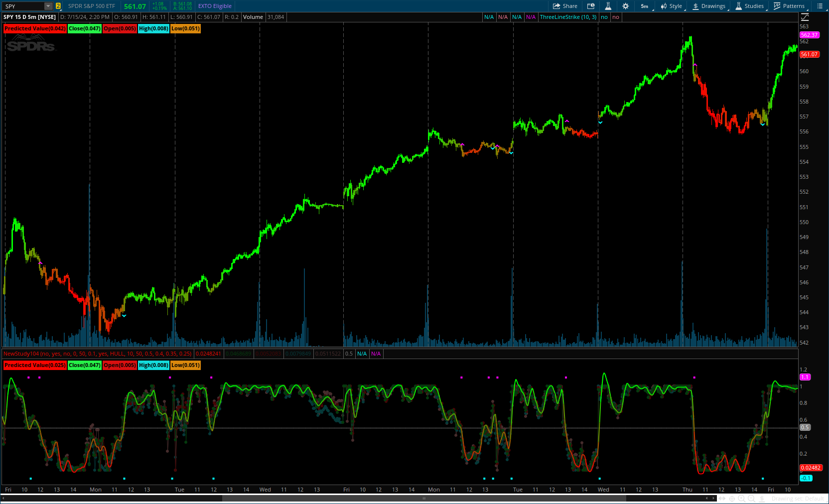Open the chart alert book icon

(x=591, y=6)
